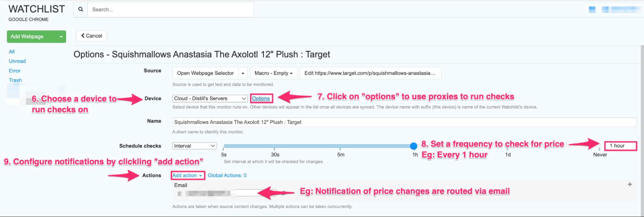Viewport: 644px width, 217px height.
Task: Open the Macro - Empty dropdown
Action: pos(273,73)
